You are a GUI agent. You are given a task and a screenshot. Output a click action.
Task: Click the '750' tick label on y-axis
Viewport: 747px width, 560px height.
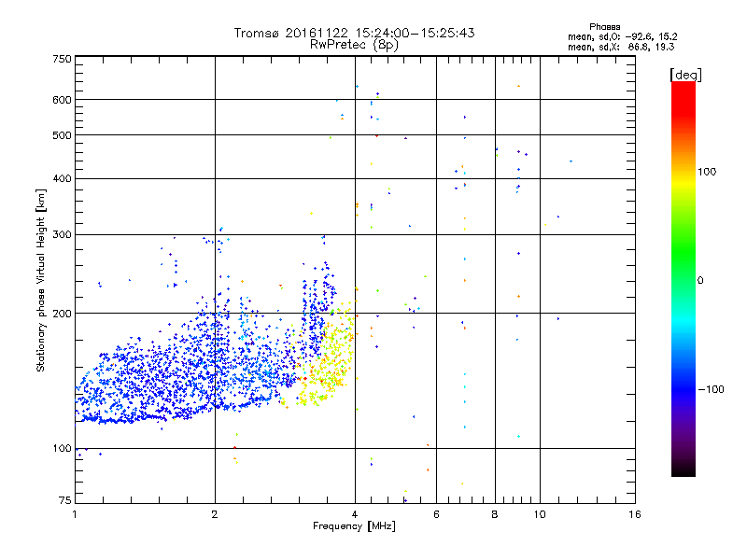click(x=61, y=58)
